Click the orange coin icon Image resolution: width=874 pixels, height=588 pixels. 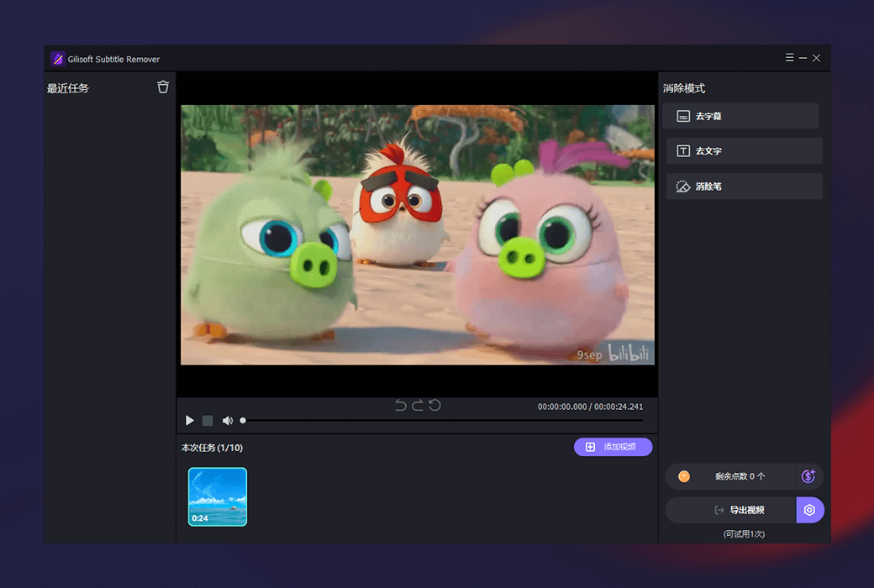(684, 476)
